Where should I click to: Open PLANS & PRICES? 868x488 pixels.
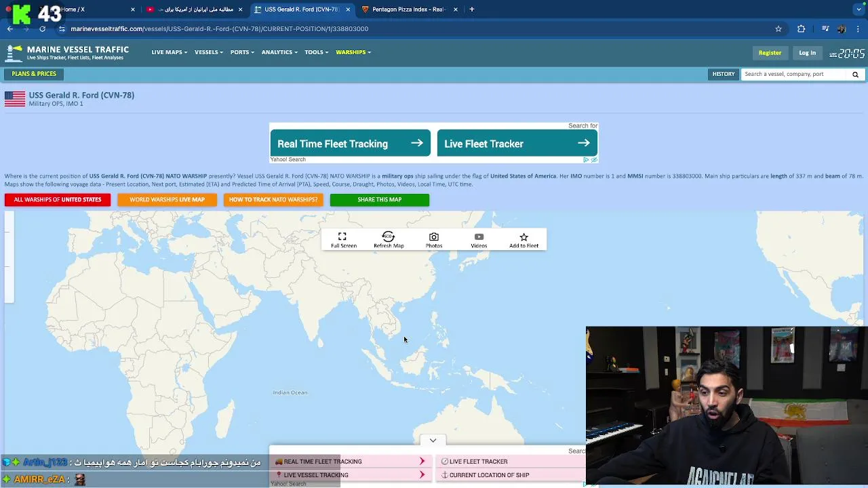34,74
